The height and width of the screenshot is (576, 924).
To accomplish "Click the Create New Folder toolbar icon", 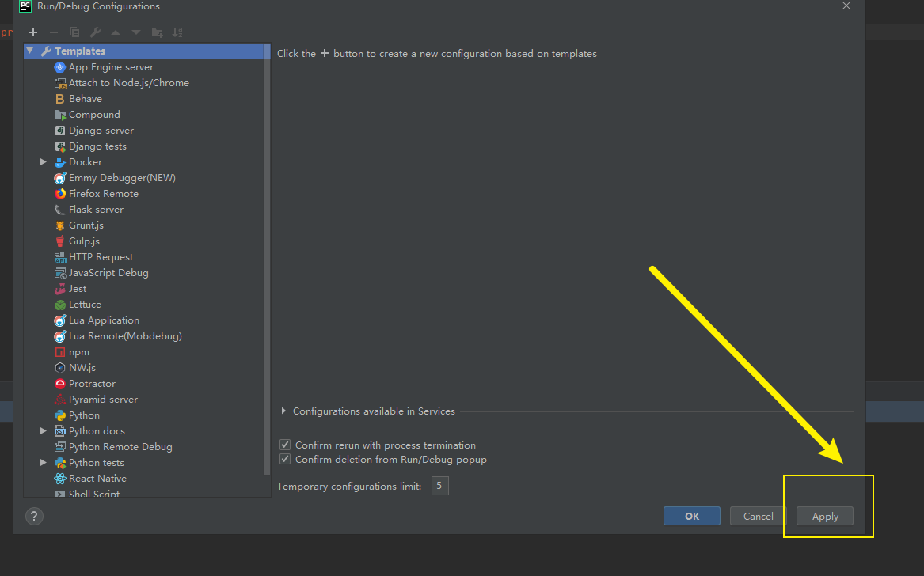I will pos(156,32).
